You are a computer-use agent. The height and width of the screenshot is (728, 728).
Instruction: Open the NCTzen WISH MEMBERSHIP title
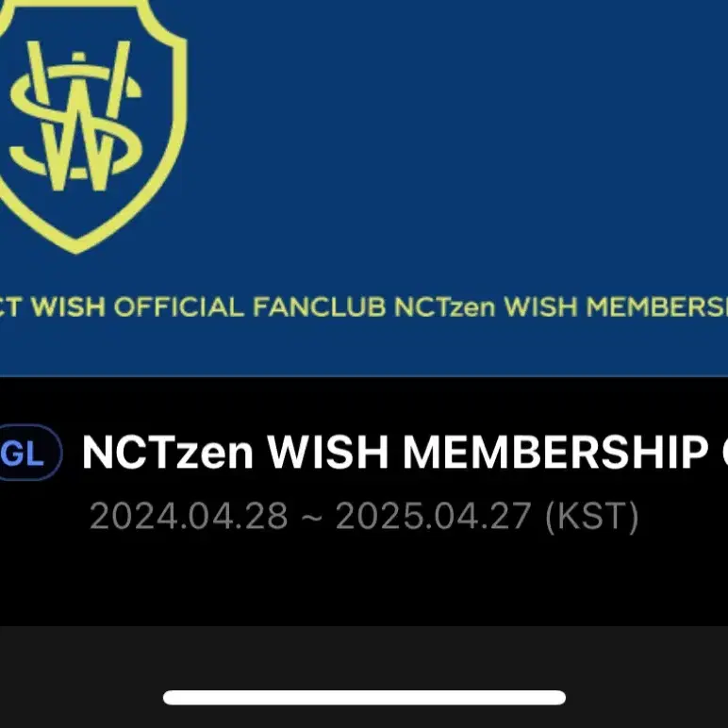point(405,453)
